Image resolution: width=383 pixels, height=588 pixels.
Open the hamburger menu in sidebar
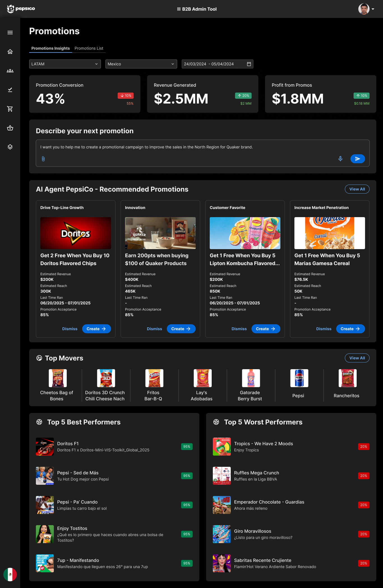pyautogui.click(x=10, y=33)
